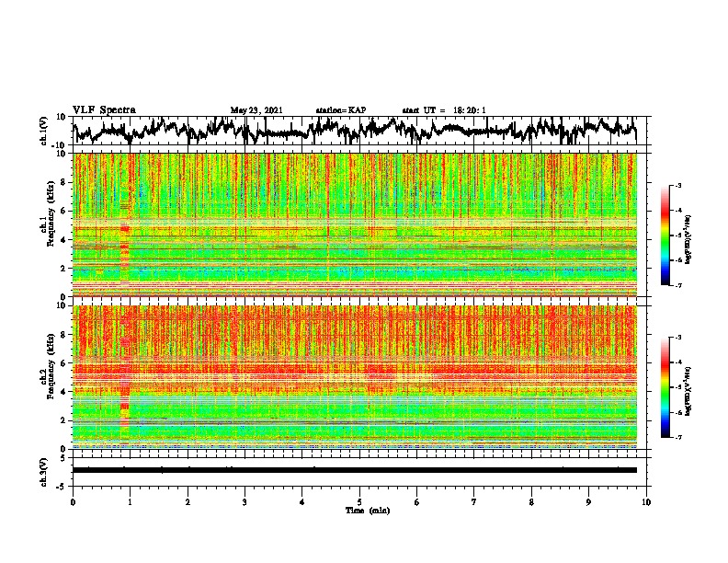This screenshot has width=728, height=563.
Task: Select the date text "May 23, 2021"
Action: click(x=256, y=110)
